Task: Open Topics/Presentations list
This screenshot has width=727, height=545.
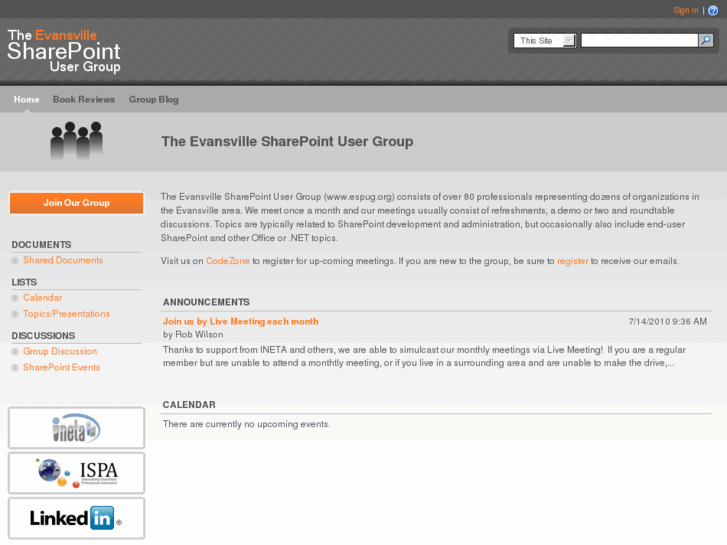Action: 66,314
